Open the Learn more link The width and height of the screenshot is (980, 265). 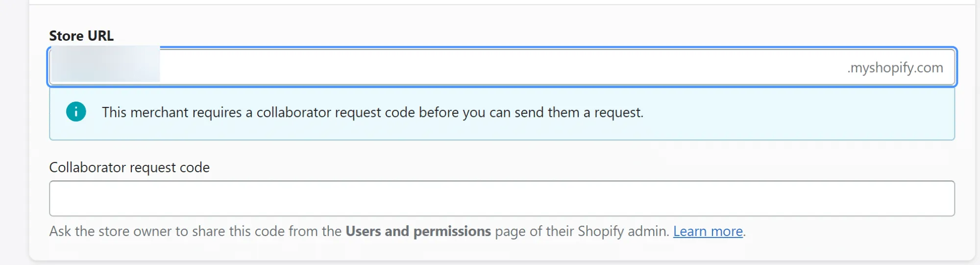(708, 231)
